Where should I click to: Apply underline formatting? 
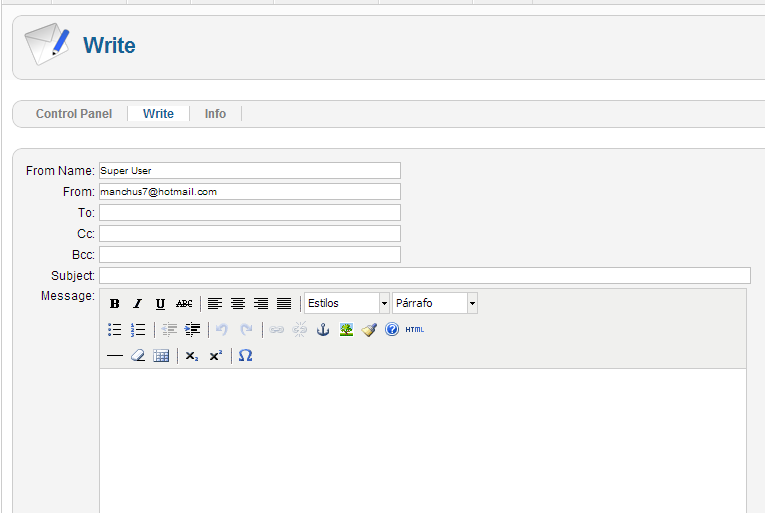[160, 304]
